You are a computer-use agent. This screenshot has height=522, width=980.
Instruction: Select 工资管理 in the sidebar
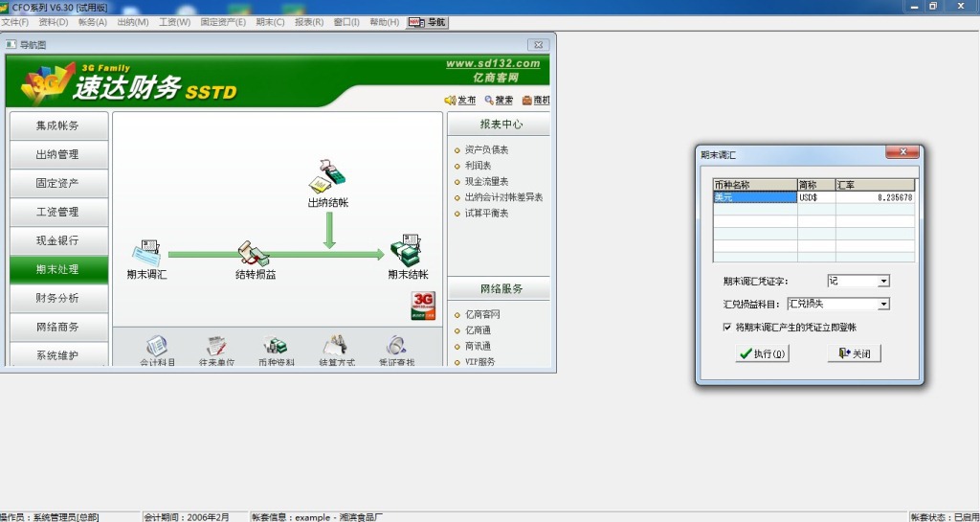click(57, 212)
